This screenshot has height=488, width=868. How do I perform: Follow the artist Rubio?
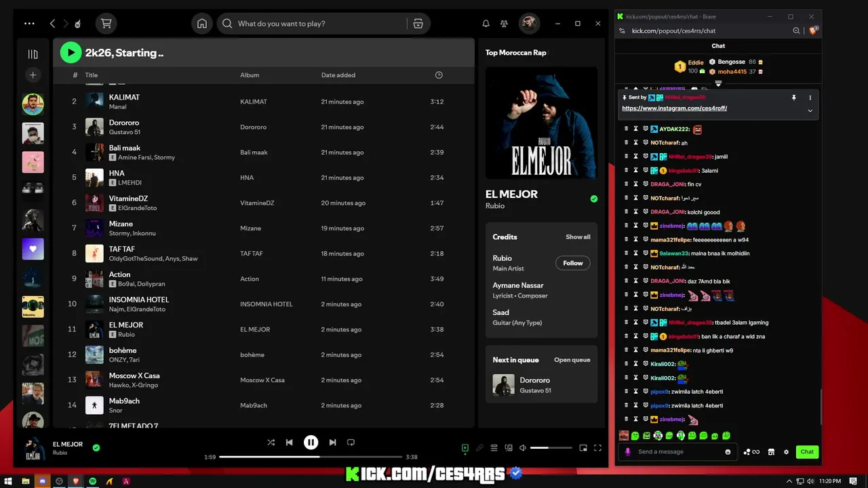[573, 263]
